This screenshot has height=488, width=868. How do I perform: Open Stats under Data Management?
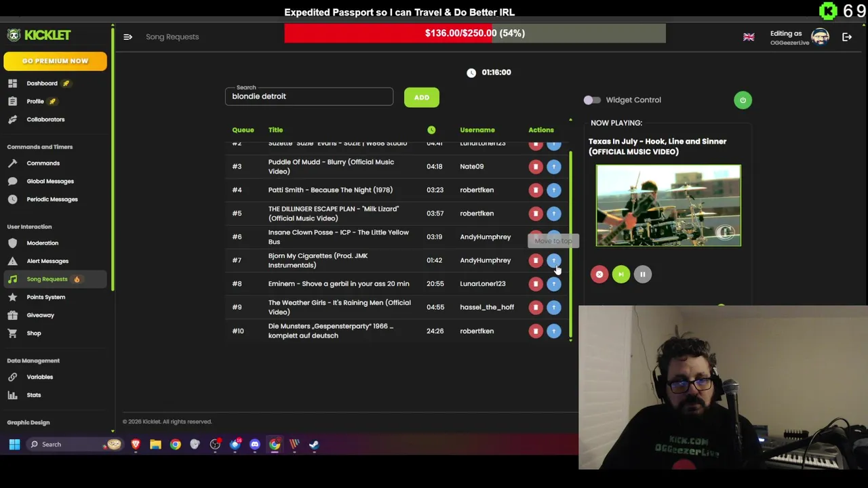(34, 395)
